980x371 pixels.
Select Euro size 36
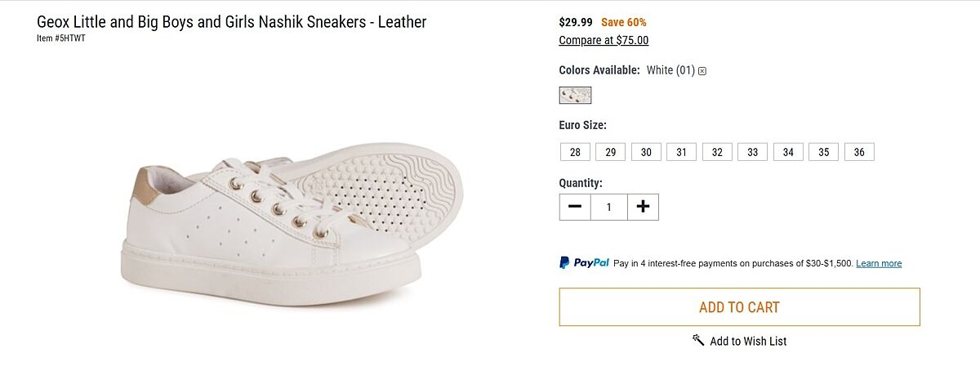pos(859,152)
